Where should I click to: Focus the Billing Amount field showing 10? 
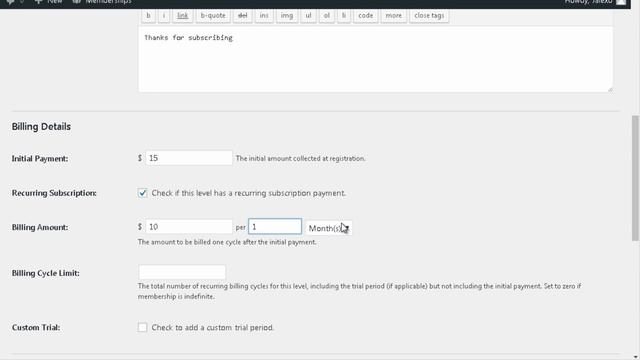189,227
